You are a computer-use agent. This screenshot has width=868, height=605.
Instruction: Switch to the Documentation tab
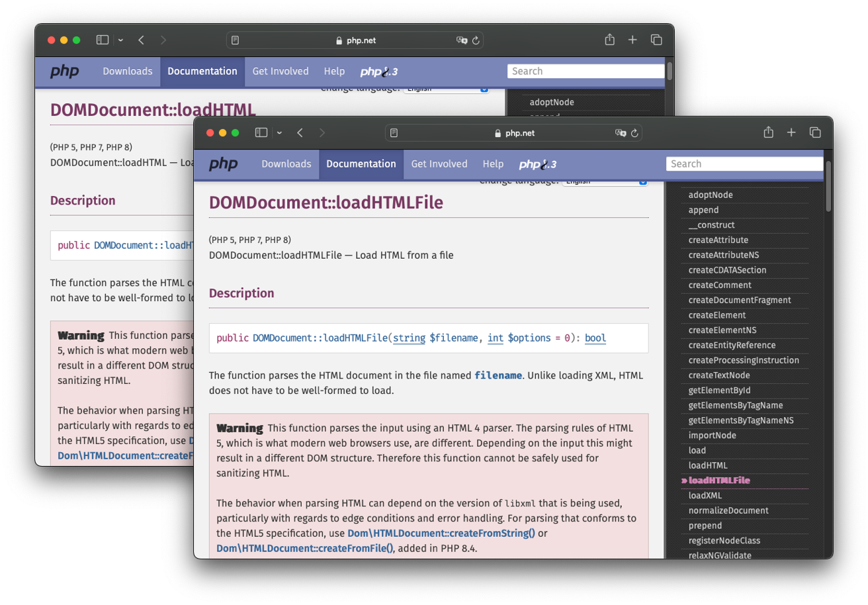(361, 163)
